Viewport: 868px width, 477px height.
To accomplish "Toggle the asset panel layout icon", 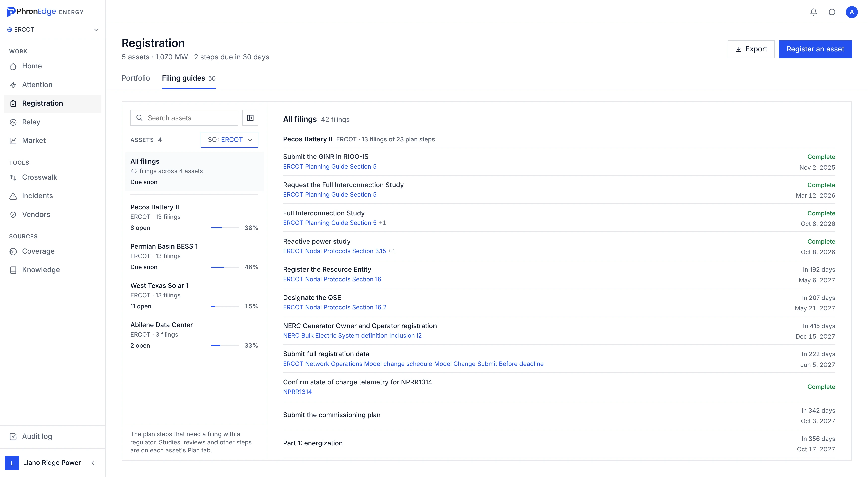I will [x=250, y=118].
